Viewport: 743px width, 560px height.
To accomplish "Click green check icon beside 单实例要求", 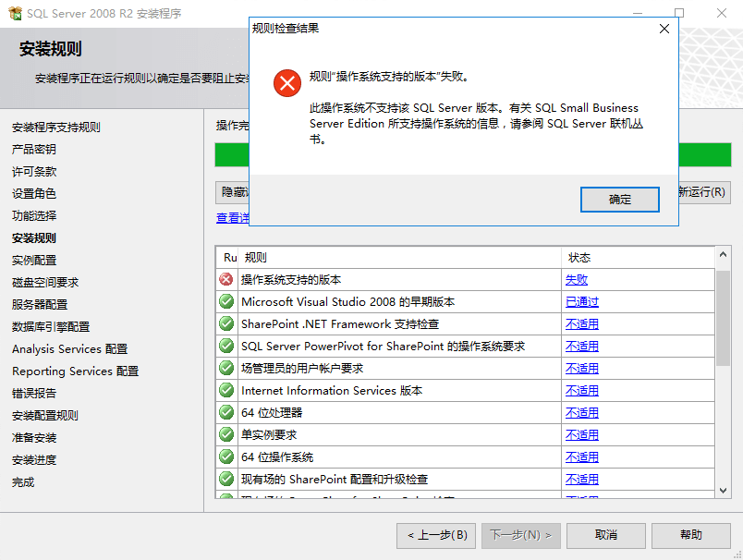I will (226, 434).
